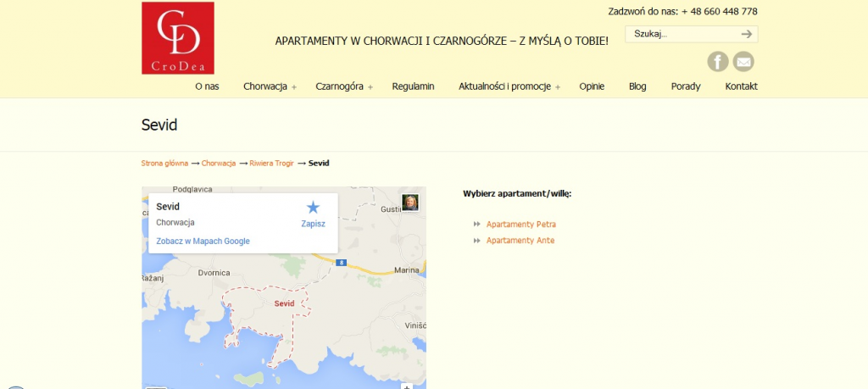Open the Regulamin page
868x389 pixels.
[x=413, y=86]
